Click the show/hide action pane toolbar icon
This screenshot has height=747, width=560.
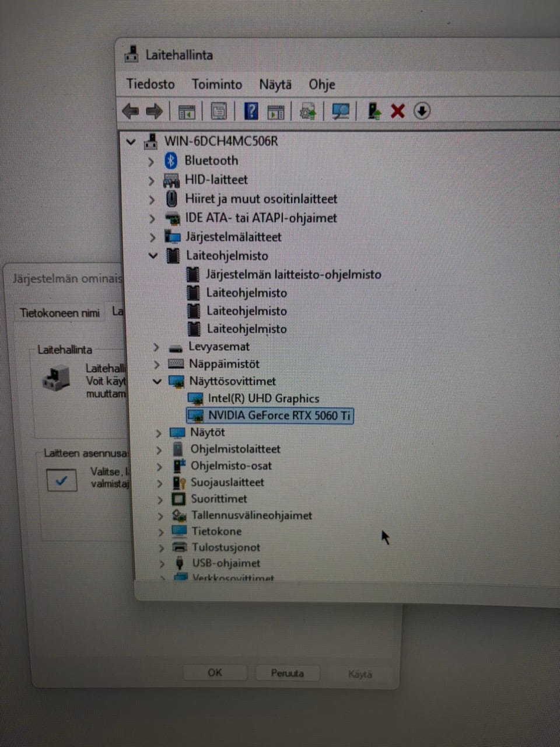(x=276, y=111)
